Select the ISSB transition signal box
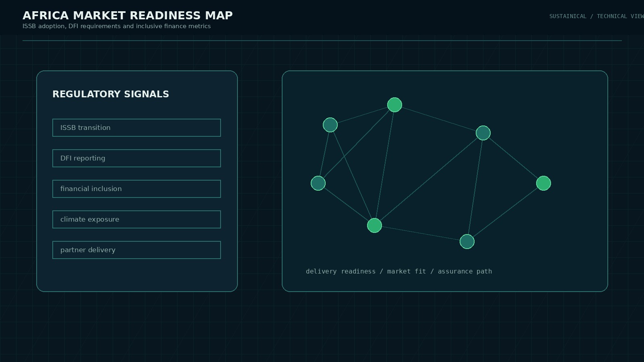644x362 pixels. click(x=136, y=128)
